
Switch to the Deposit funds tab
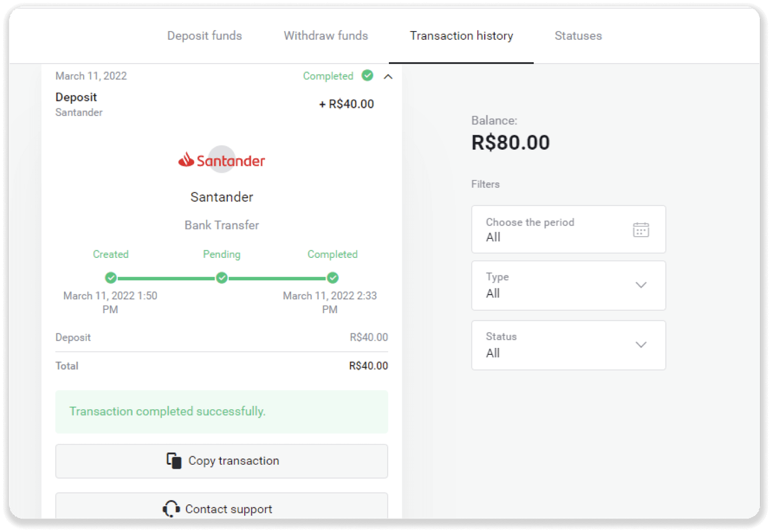tap(204, 36)
